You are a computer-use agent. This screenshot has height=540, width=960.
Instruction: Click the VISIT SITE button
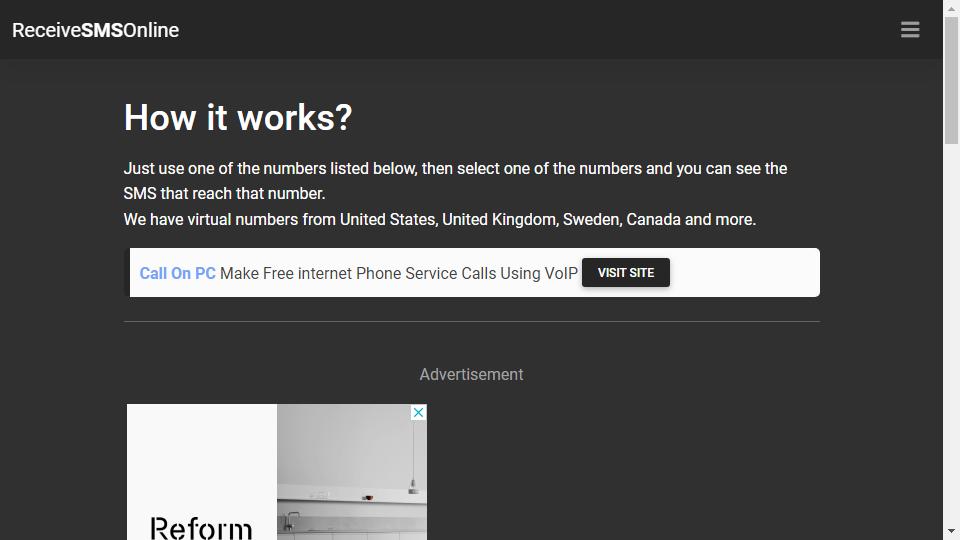click(626, 272)
